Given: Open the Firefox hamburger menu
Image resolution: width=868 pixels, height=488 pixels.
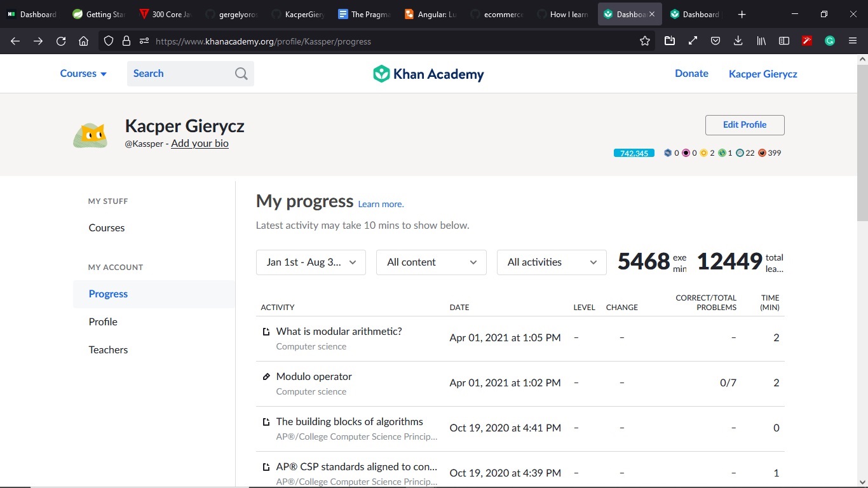Looking at the screenshot, I should click(853, 41).
